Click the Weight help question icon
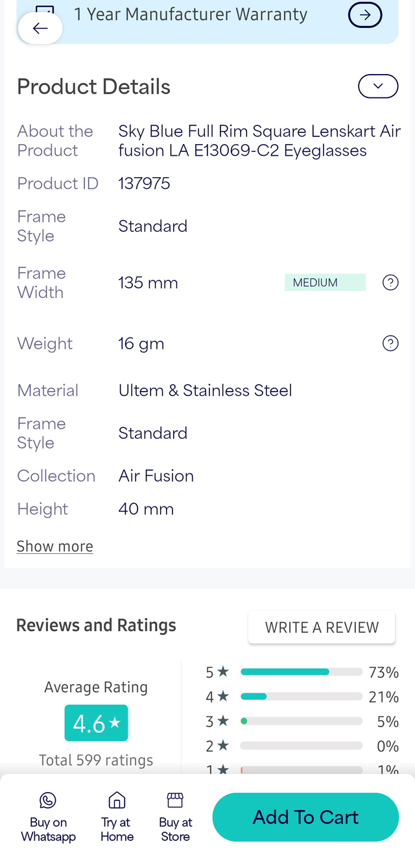415x868 pixels. (390, 343)
